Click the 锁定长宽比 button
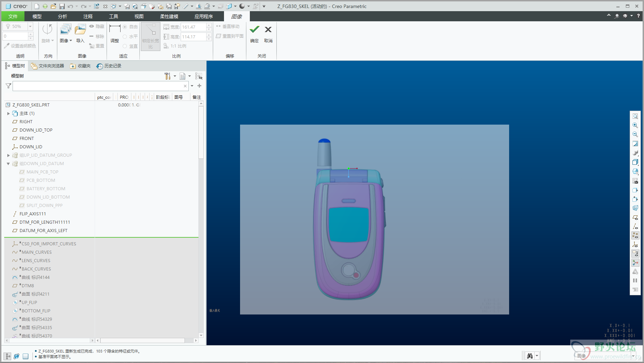The height and width of the screenshot is (363, 644). [x=151, y=36]
